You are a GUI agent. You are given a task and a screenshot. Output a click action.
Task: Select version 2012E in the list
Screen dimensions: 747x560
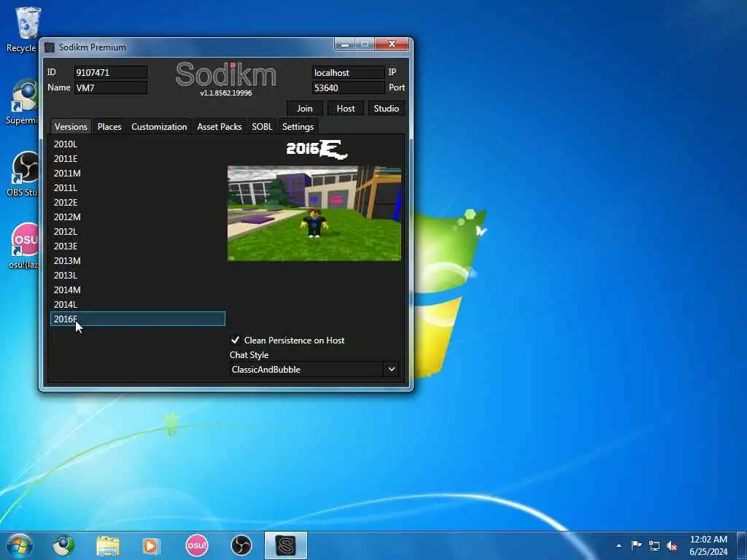(138, 203)
